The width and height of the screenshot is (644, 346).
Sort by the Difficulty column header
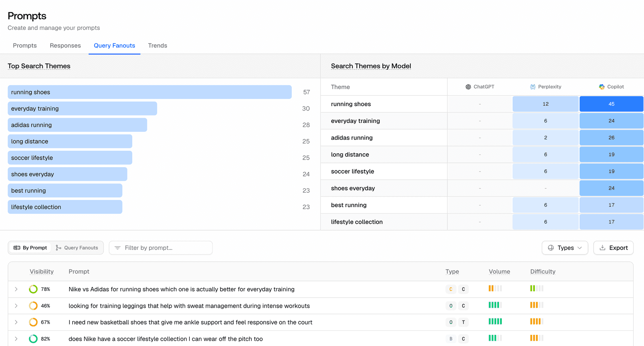543,272
